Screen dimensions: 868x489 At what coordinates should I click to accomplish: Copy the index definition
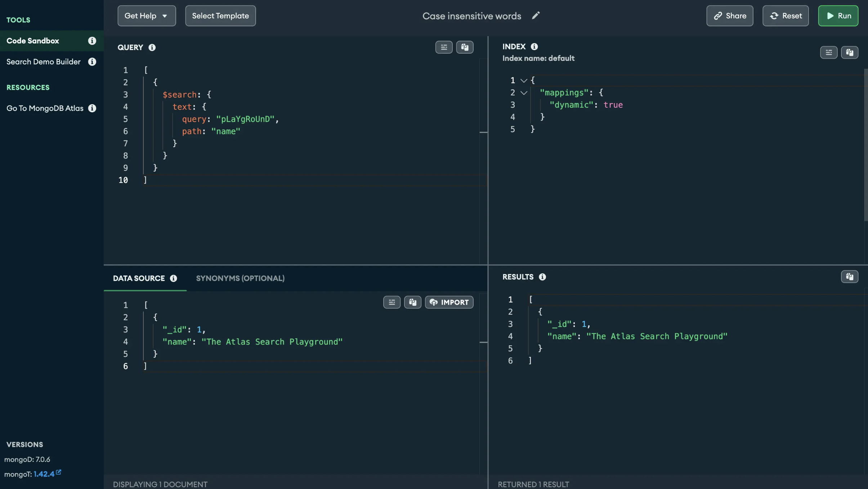coord(850,52)
